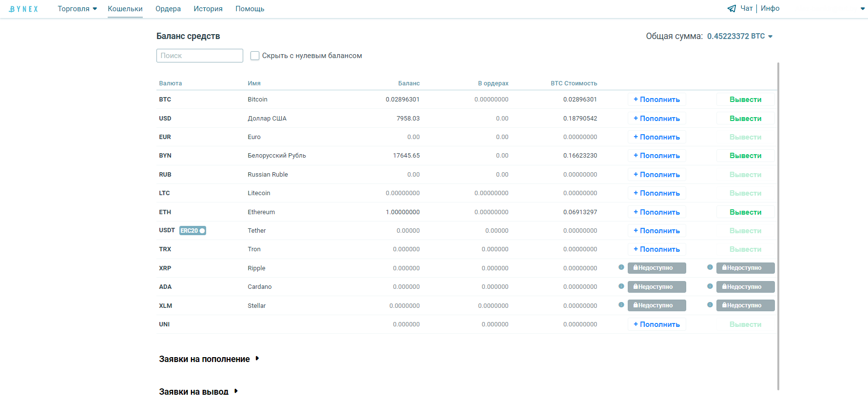
Task: Sort by Валюта column header
Action: (171, 83)
